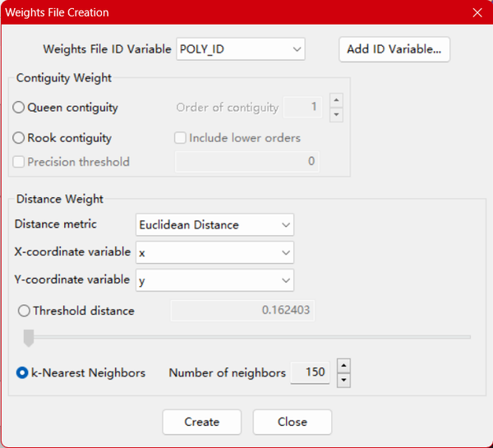Expand Distance metric dropdown
This screenshot has height=448, width=493.
click(214, 224)
